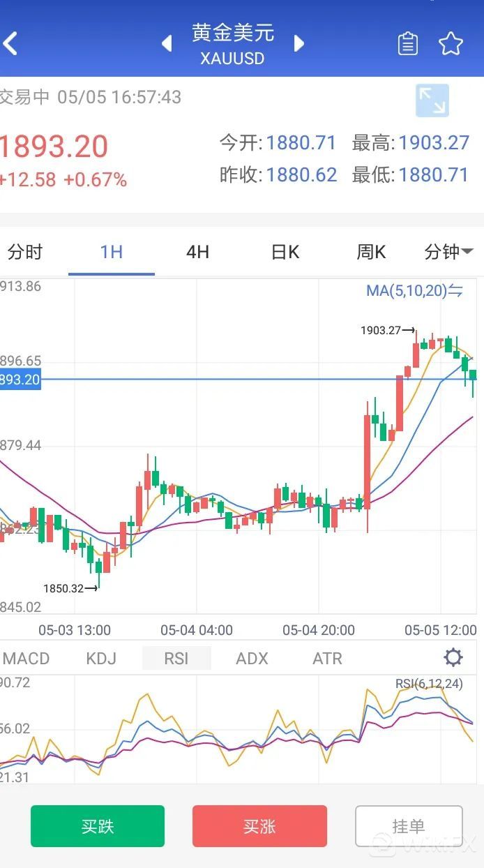Switch to next symbol with right triangle
The image size is (484, 868).
(299, 44)
